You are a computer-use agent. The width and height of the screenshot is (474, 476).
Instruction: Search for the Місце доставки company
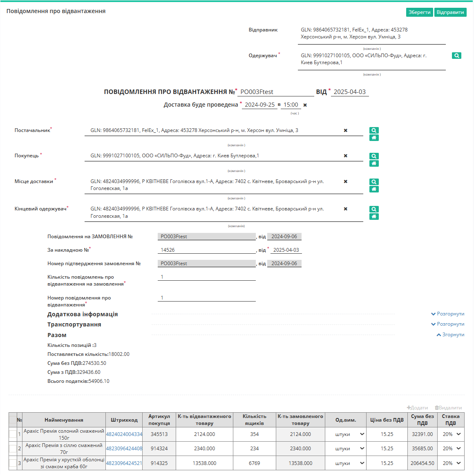[x=373, y=182]
